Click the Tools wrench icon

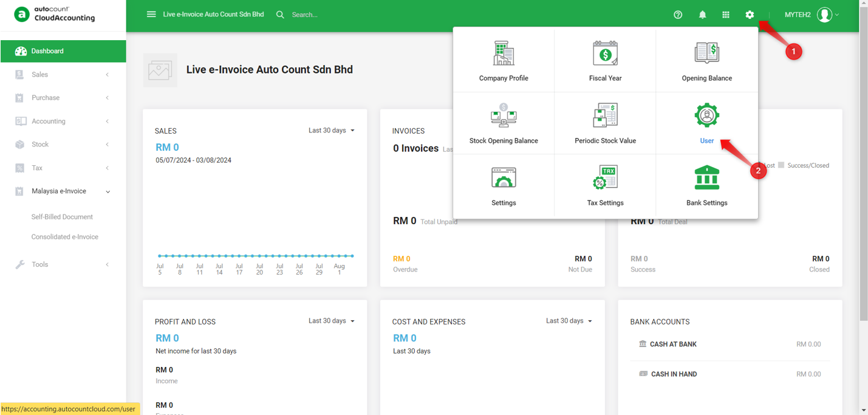[20, 264]
